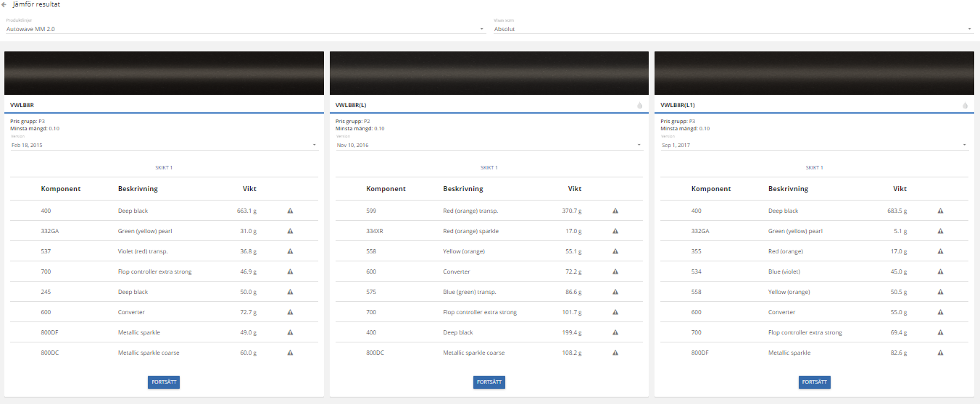Screen dimensions: 980x404
Task: Click component code 334XR
Action: coord(375,231)
